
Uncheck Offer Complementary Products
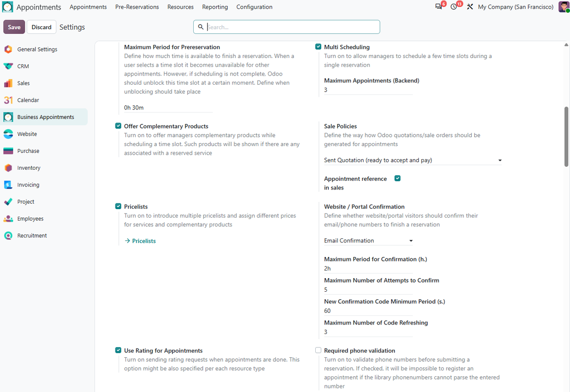pyautogui.click(x=118, y=126)
